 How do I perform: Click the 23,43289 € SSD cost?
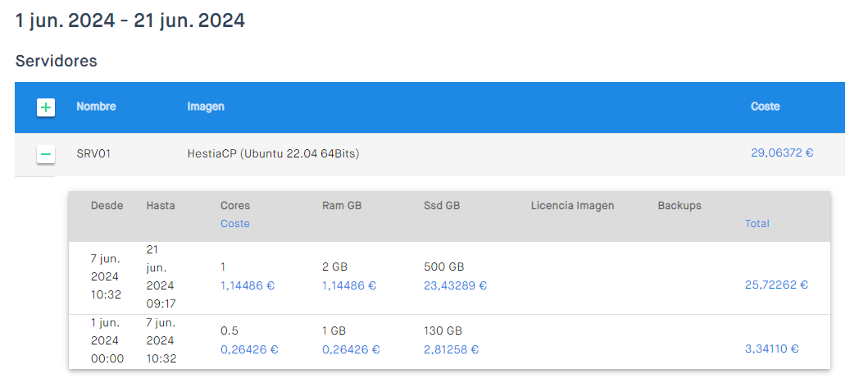[456, 285]
